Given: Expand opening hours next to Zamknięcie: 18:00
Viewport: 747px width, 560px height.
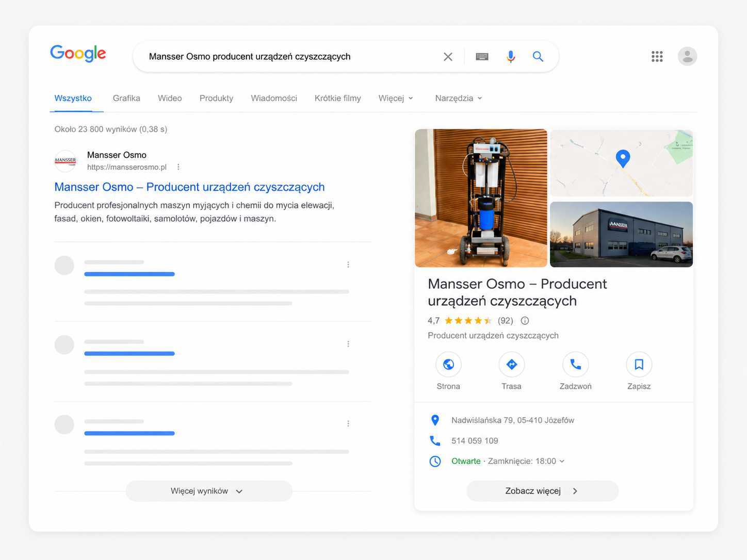Looking at the screenshot, I should (x=562, y=462).
